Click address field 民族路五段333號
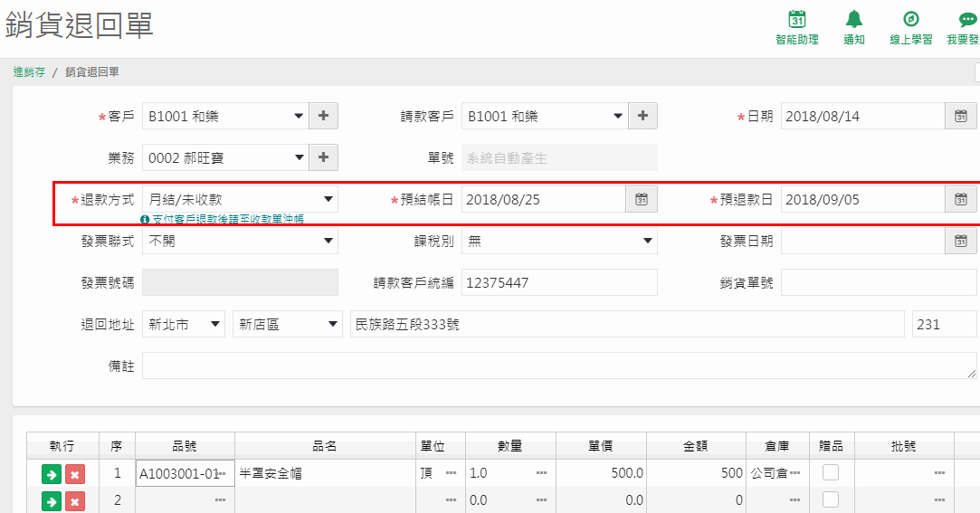980x513 pixels. pyautogui.click(x=627, y=324)
